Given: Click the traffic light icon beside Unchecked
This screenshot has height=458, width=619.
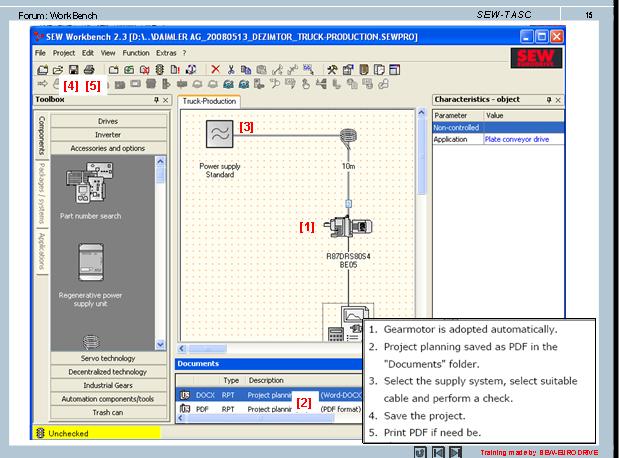Looking at the screenshot, I should [40, 433].
